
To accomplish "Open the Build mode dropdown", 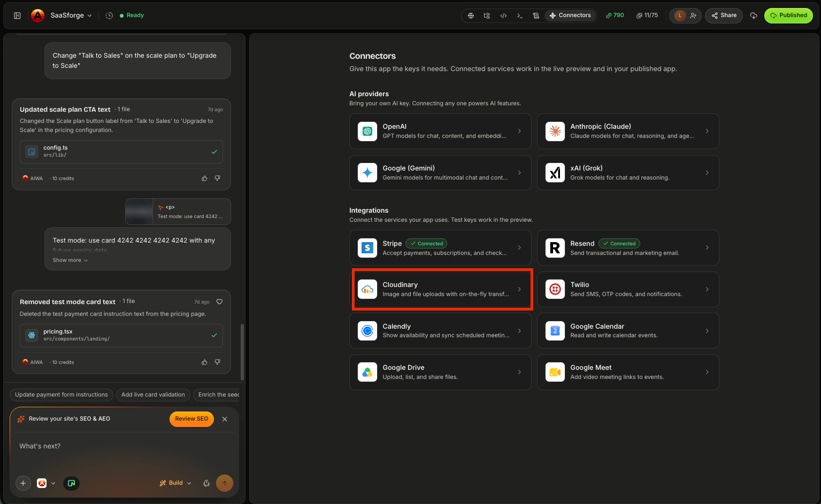I will pos(175,483).
